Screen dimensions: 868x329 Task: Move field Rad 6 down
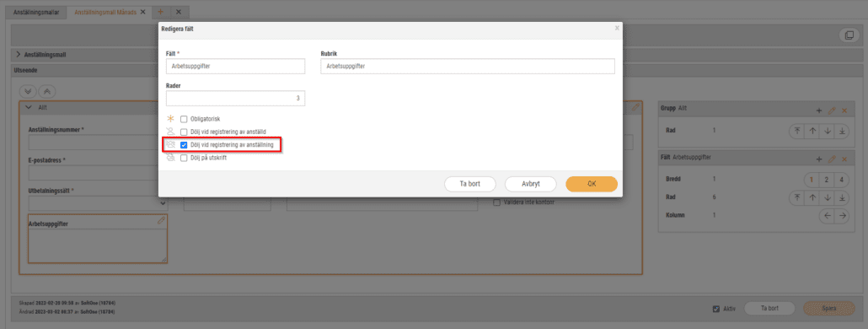tap(827, 197)
